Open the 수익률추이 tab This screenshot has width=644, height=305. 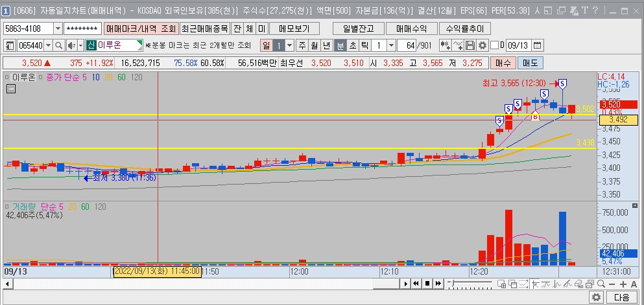pos(464,28)
